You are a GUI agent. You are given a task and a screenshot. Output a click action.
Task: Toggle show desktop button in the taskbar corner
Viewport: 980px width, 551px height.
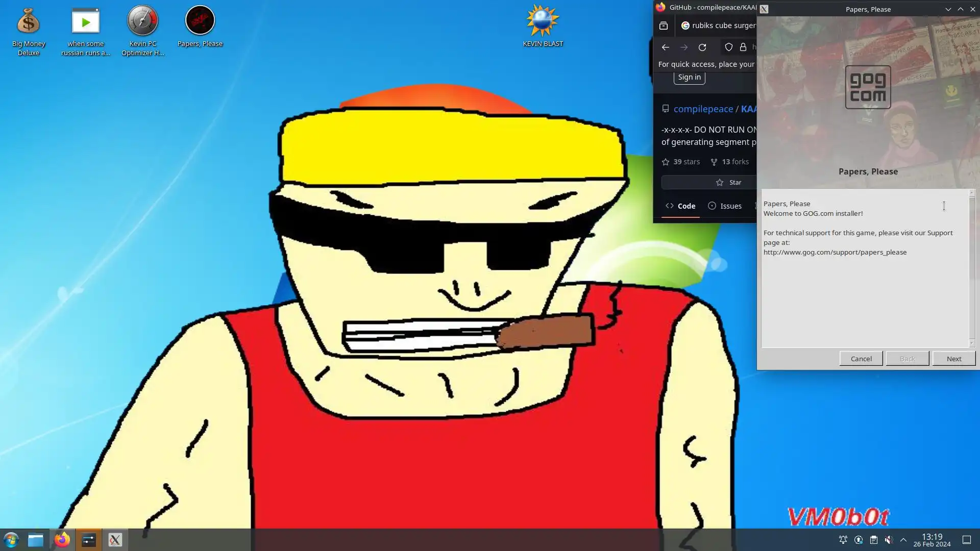click(966, 540)
